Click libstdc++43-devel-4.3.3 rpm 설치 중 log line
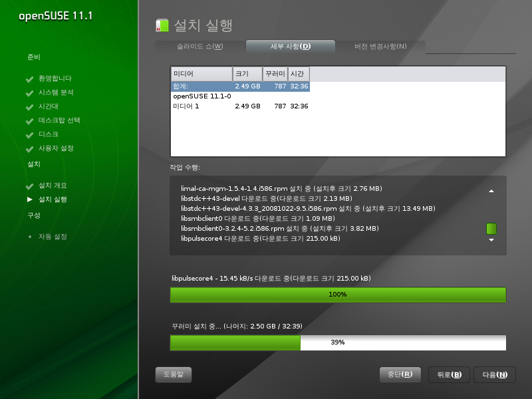This screenshot has height=399, width=532. point(308,209)
